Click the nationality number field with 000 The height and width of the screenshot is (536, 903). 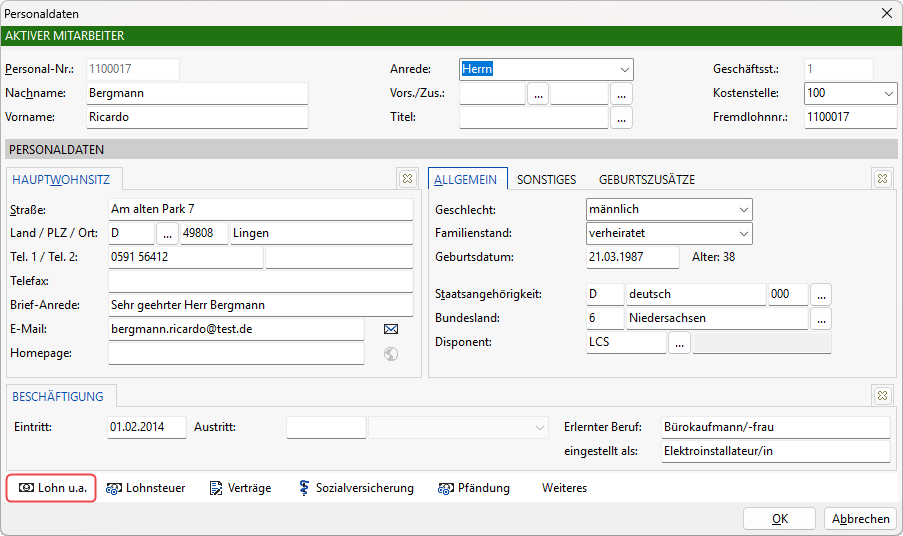click(x=788, y=294)
